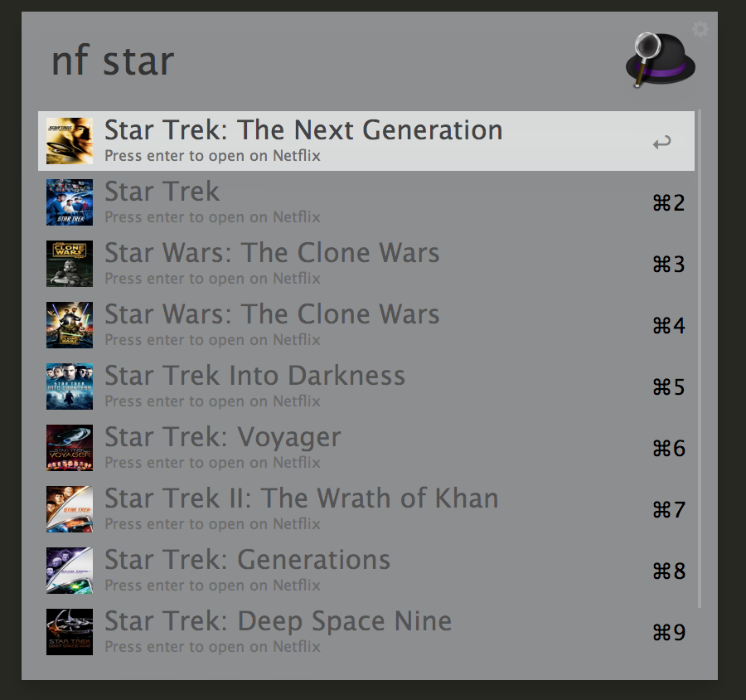Screen dimensions: 746x700
Task: Click the Alfred bowler hat icon
Action: 660,60
